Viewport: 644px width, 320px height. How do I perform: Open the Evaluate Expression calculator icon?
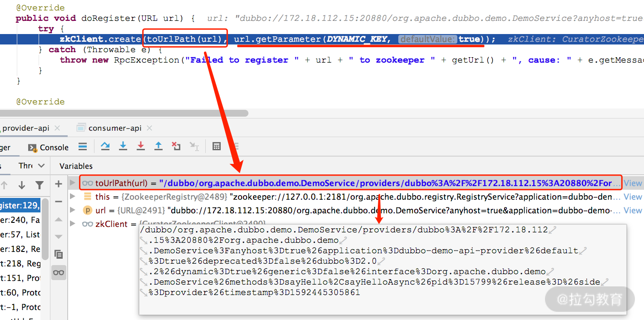coord(217,146)
